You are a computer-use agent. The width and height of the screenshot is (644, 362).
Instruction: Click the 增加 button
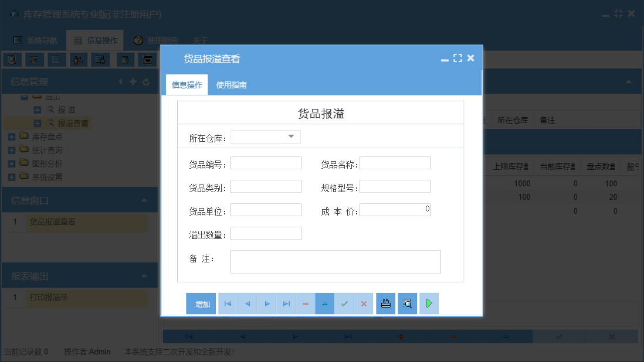(201, 303)
